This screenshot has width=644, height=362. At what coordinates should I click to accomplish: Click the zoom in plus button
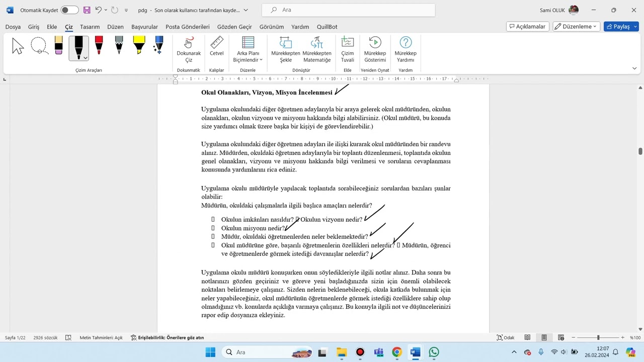pyautogui.click(x=622, y=337)
